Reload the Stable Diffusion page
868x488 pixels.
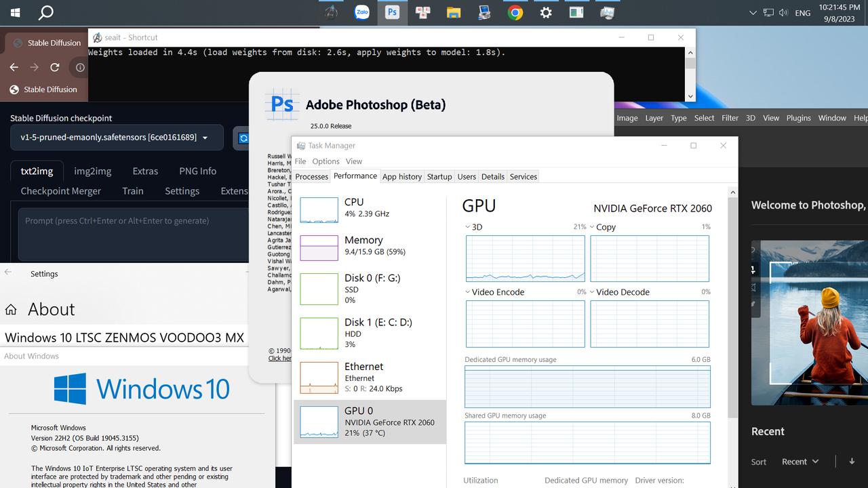click(55, 67)
